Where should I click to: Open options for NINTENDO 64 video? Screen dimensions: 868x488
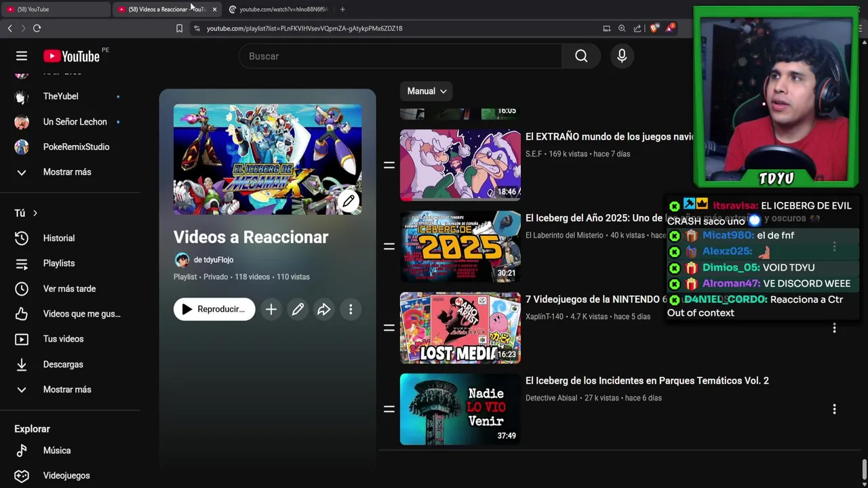tap(834, 328)
